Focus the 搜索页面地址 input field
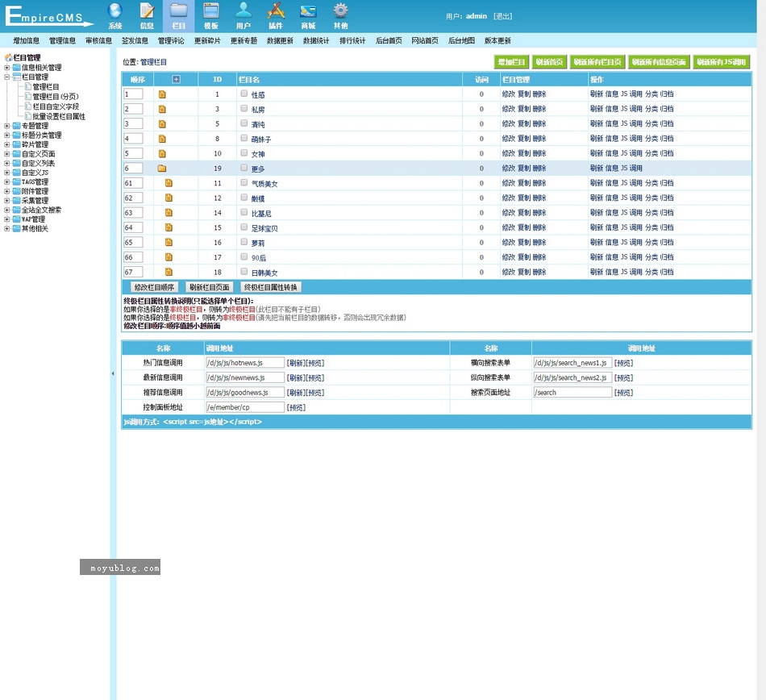The height and width of the screenshot is (700, 766). (x=572, y=392)
